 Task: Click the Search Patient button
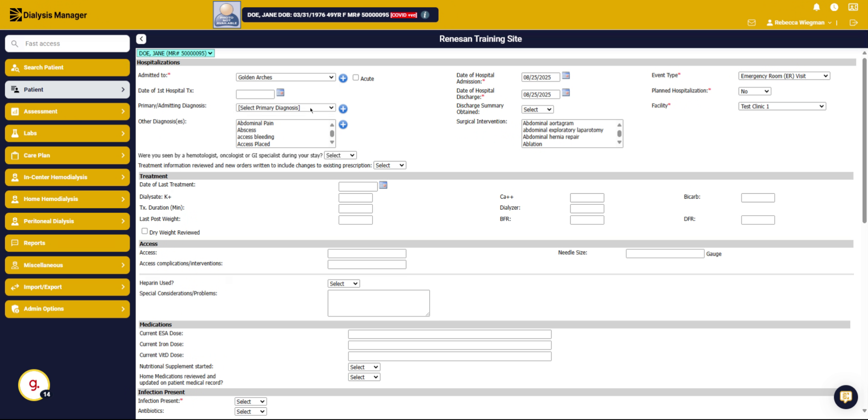pos(67,68)
